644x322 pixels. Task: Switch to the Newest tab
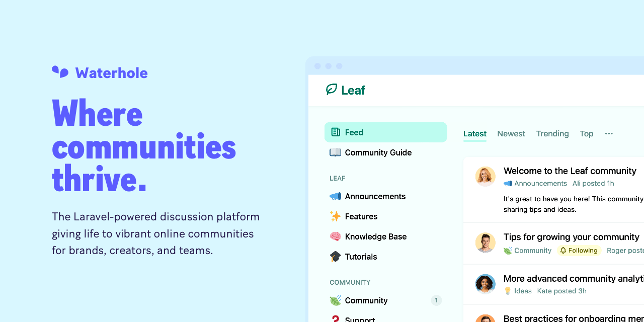tap(511, 133)
